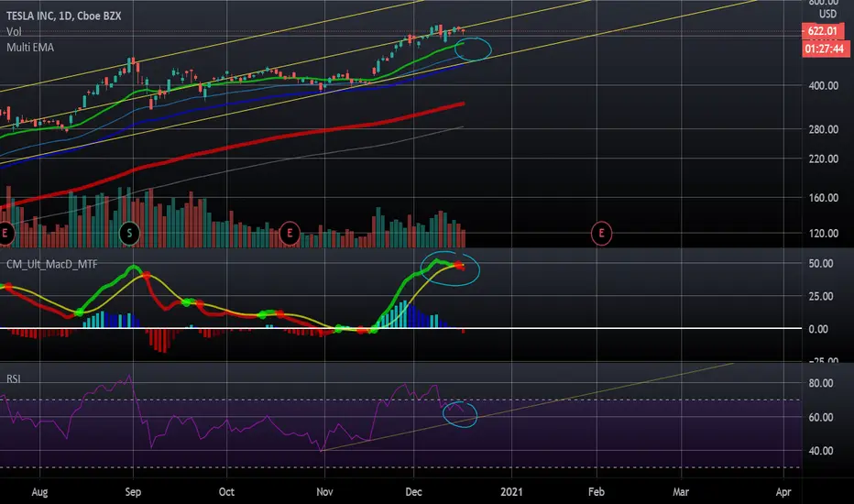The width and height of the screenshot is (854, 504).
Task: Click the Mar label on time axis
Action: pyautogui.click(x=681, y=492)
